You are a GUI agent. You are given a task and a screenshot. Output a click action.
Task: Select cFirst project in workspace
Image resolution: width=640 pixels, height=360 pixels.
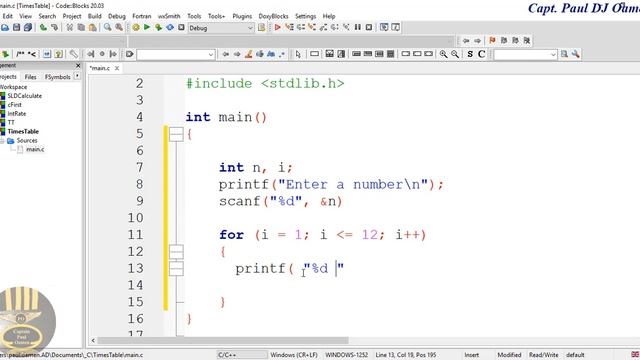[x=15, y=104]
